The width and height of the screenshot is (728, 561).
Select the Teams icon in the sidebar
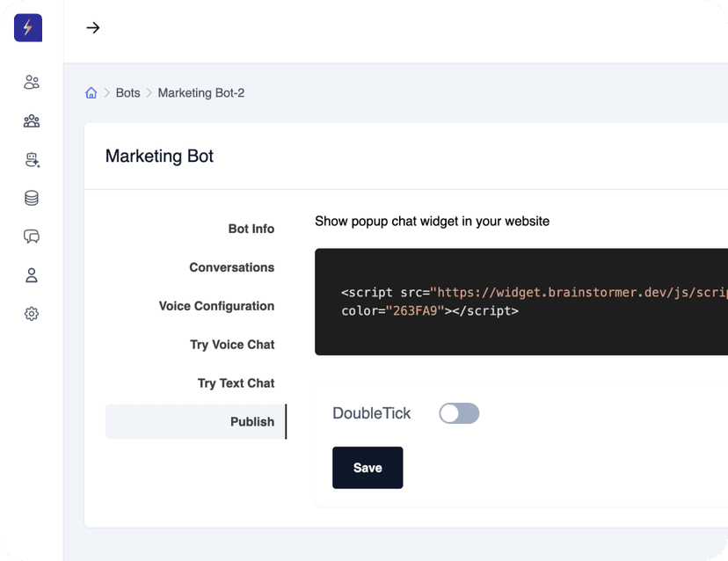32,120
